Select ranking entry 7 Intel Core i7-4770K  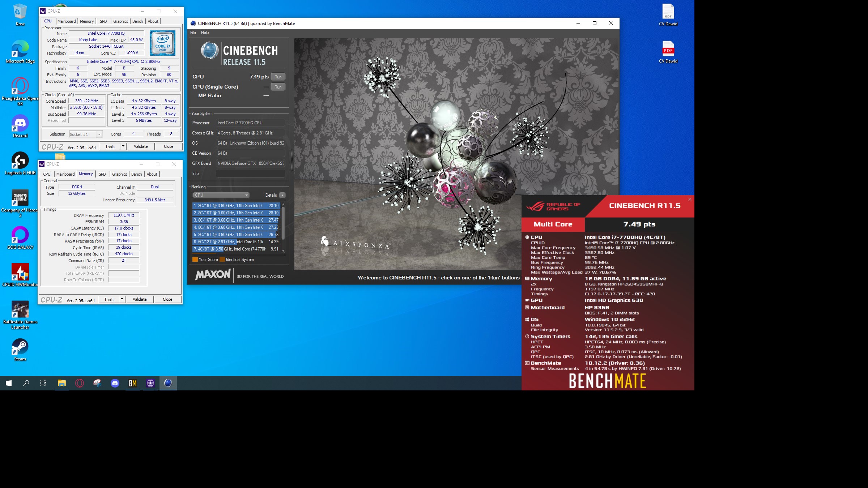pos(236,249)
